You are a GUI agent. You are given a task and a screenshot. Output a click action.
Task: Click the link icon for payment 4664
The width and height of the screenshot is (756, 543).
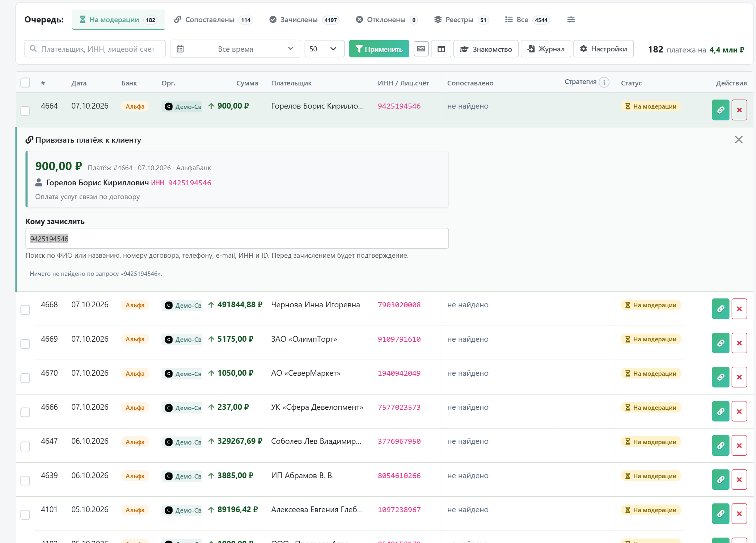click(721, 110)
